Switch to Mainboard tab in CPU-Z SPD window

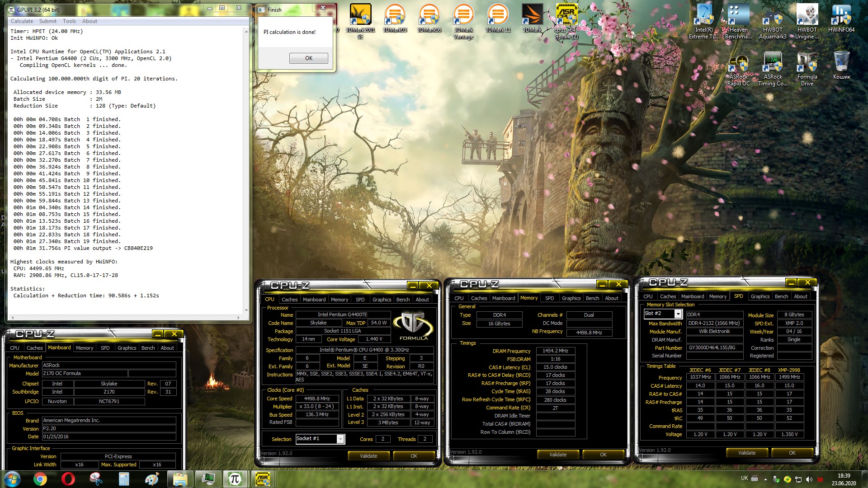tap(692, 296)
